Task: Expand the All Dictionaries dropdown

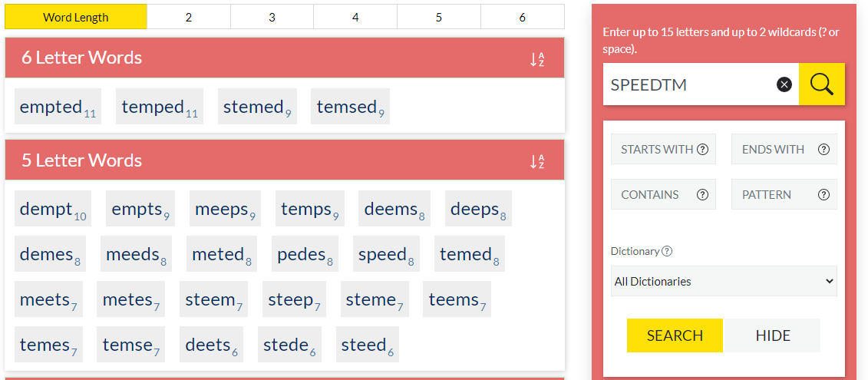Action: [x=723, y=282]
